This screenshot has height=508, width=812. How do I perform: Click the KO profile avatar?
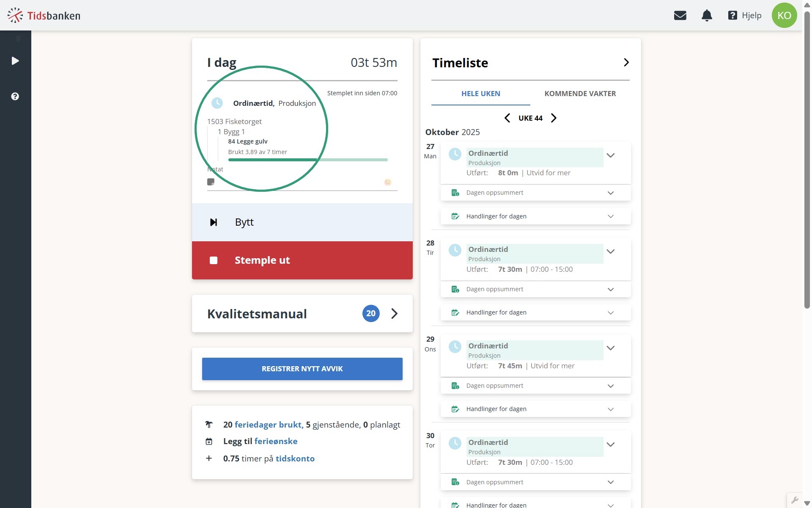pyautogui.click(x=785, y=15)
